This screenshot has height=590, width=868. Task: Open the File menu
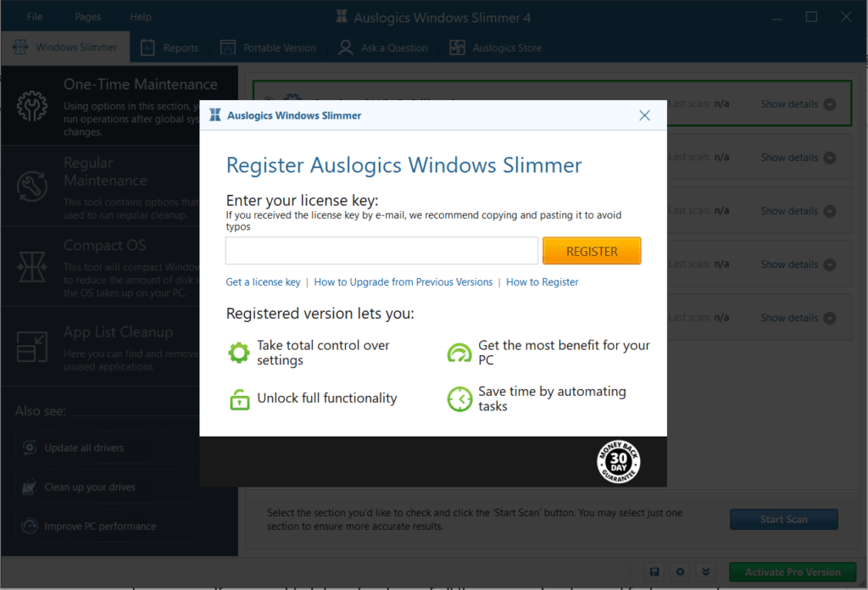(x=34, y=15)
